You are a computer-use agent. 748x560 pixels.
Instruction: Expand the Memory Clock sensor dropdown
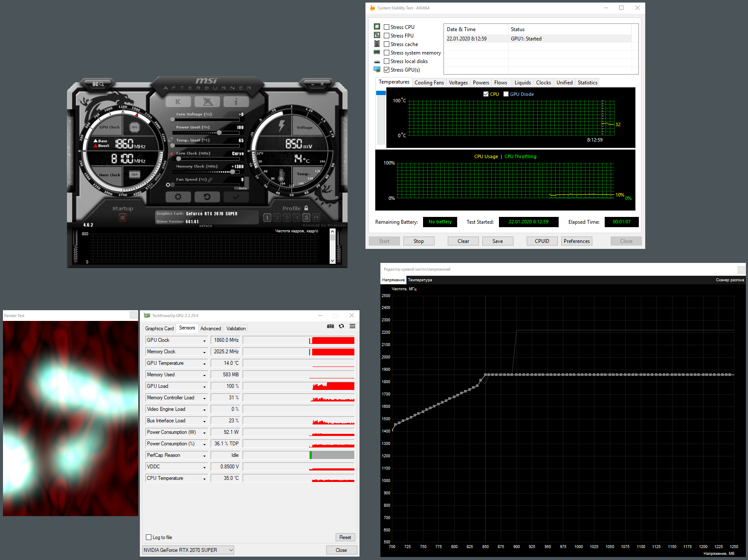coord(204,352)
